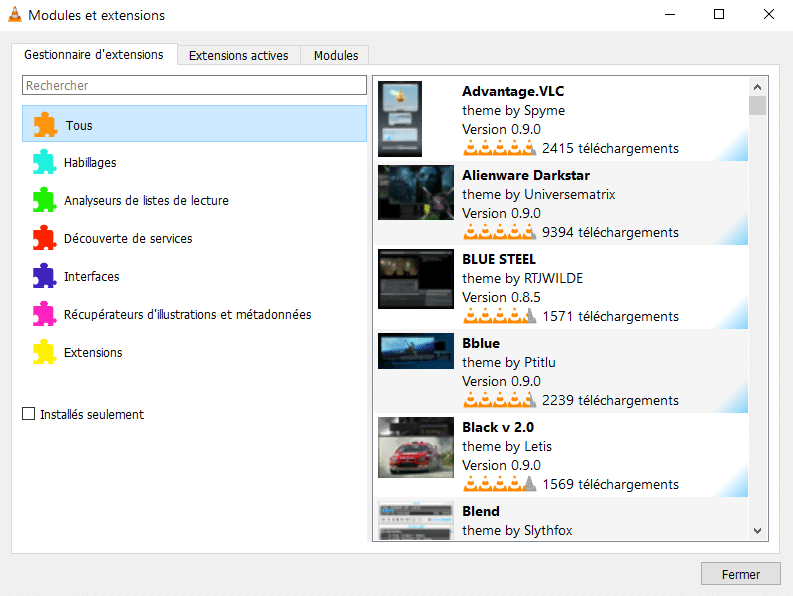This screenshot has width=793, height=596.
Task: Open the Advantage.VLC theme thumbnail
Action: [x=400, y=119]
